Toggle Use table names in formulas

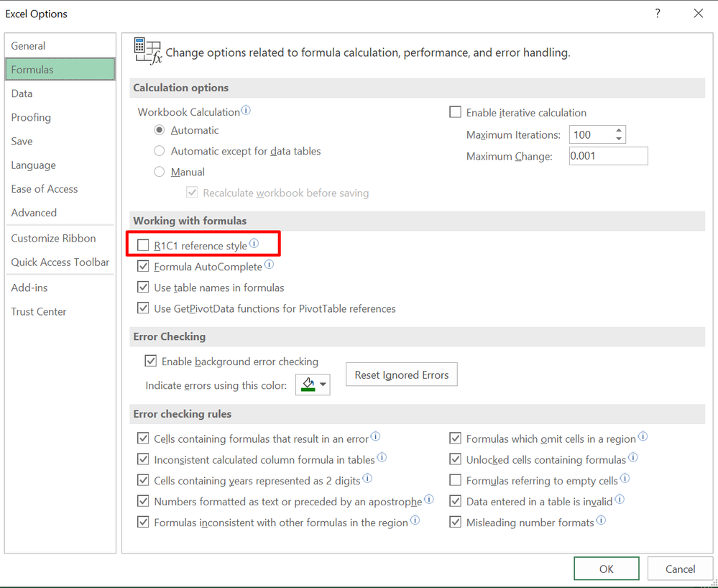click(143, 287)
